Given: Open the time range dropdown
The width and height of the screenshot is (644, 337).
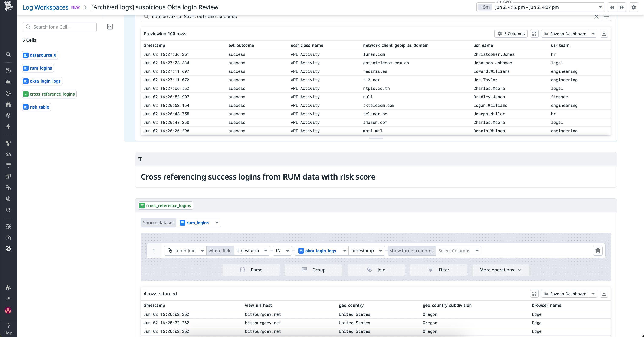Looking at the screenshot, I should (600, 7).
